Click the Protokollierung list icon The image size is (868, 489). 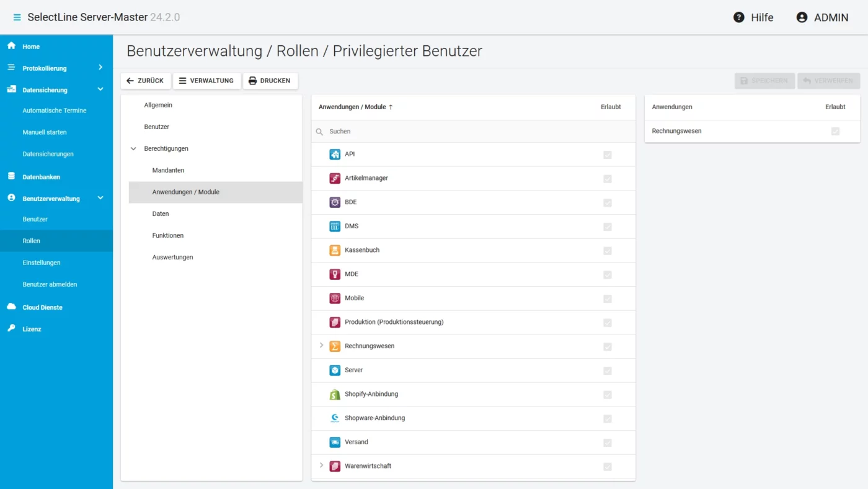pyautogui.click(x=11, y=68)
